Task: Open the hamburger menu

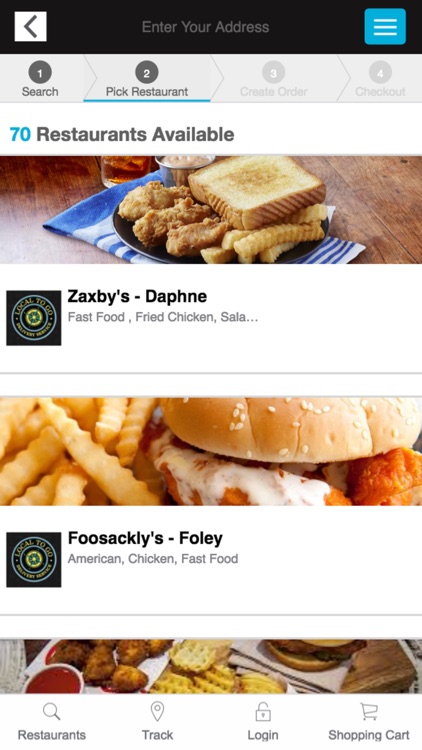Action: click(x=385, y=27)
